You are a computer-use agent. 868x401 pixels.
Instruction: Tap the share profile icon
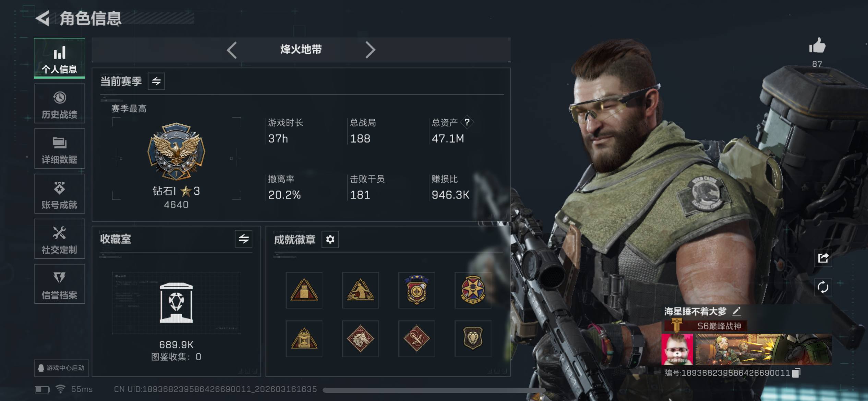(x=823, y=258)
